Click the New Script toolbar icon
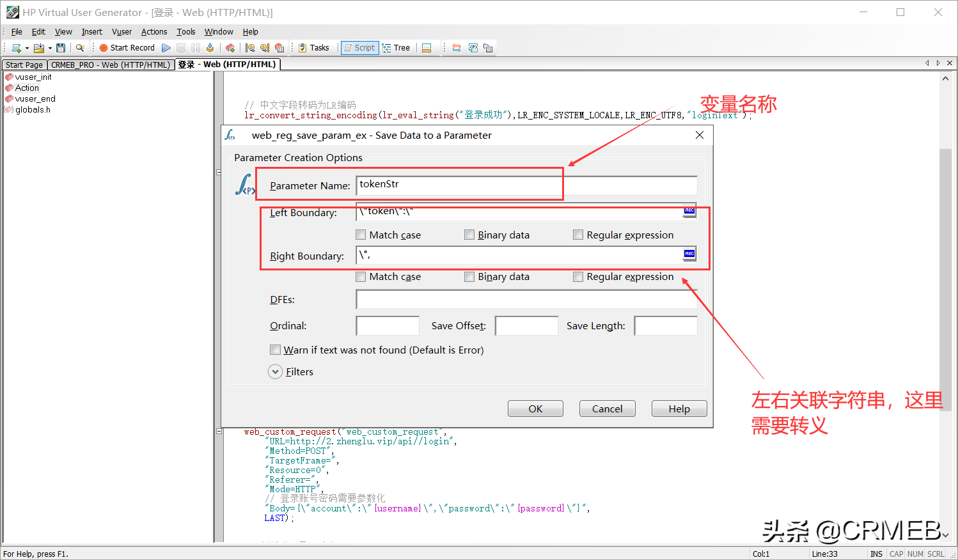 (x=16, y=48)
